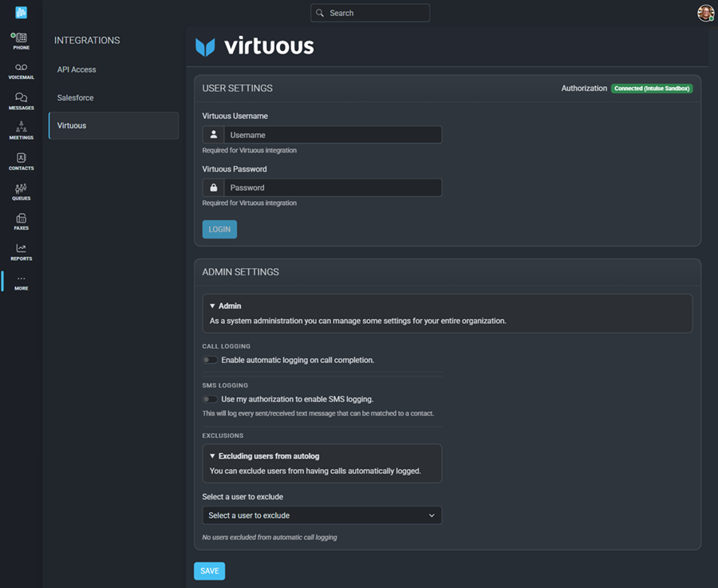
Task: Toggle automatic logging on call completion
Action: coord(210,360)
